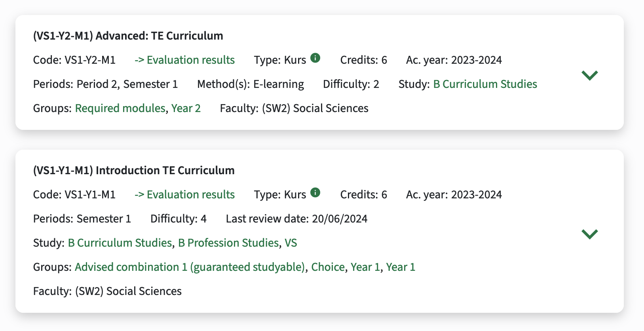Click info icon beside Type in Advanced course
This screenshot has width=644, height=331.
click(315, 58)
